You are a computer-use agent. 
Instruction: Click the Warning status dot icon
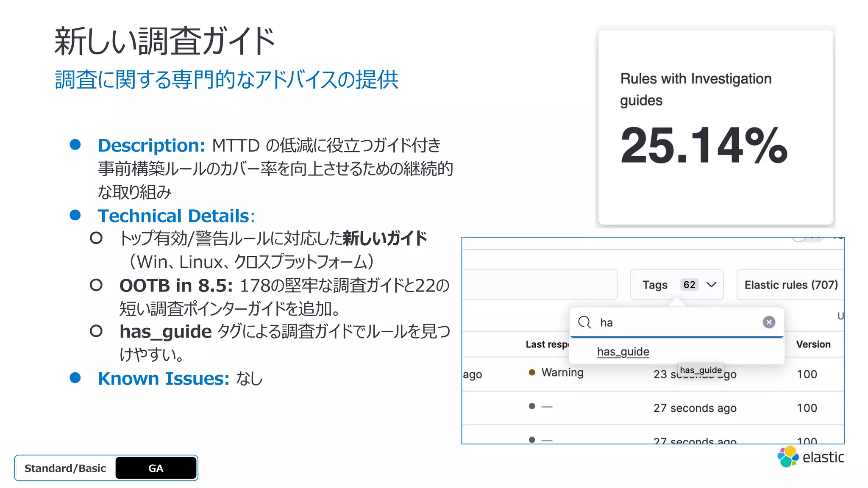coord(531,372)
